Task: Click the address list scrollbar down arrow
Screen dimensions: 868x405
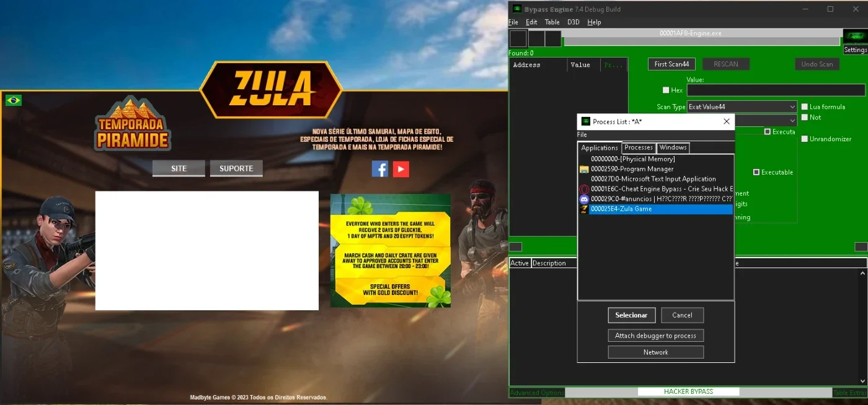Action: point(862,381)
